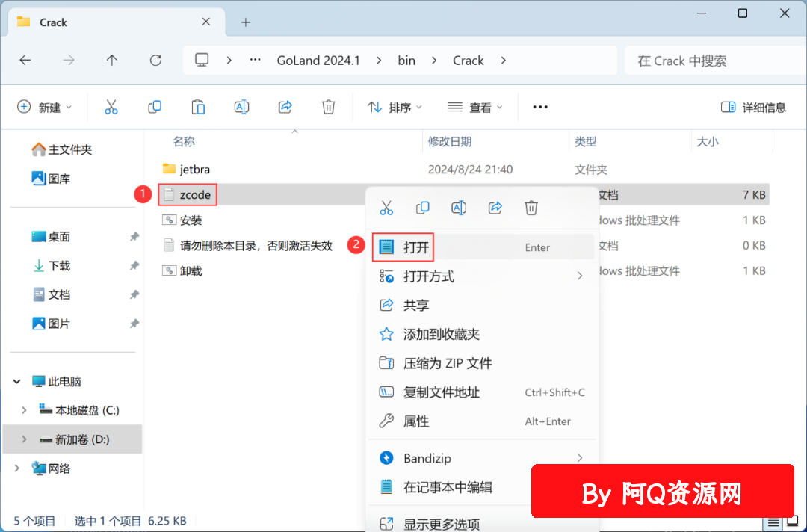Expand the chevron after bin in breadcrumb

(x=434, y=61)
